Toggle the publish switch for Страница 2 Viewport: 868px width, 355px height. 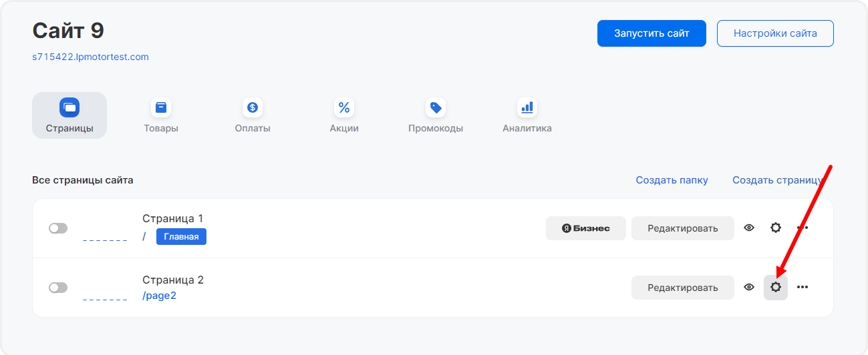coord(58,288)
